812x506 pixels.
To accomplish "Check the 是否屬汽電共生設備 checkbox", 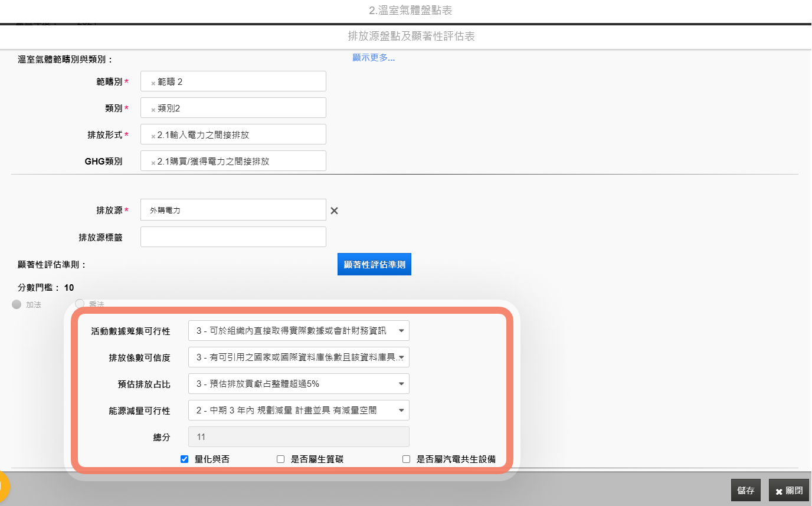I will tap(406, 459).
